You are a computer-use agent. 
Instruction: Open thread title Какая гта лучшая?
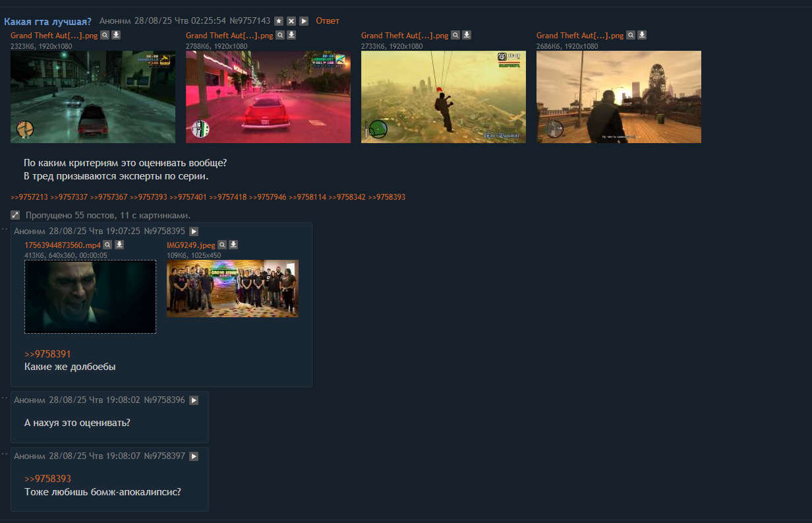47,21
